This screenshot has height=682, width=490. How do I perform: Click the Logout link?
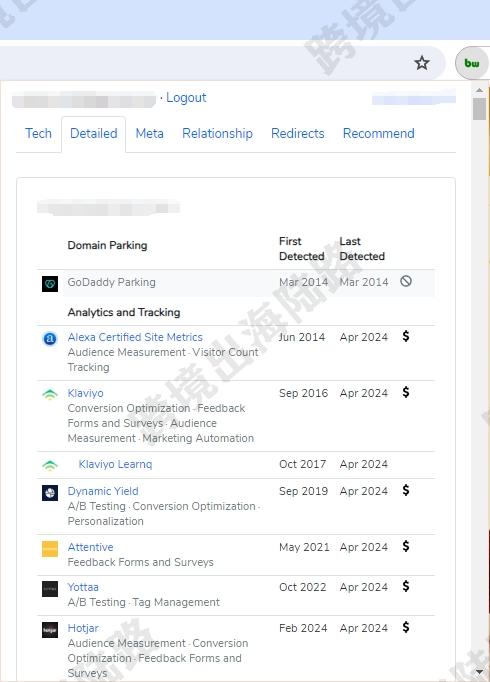[x=186, y=98]
